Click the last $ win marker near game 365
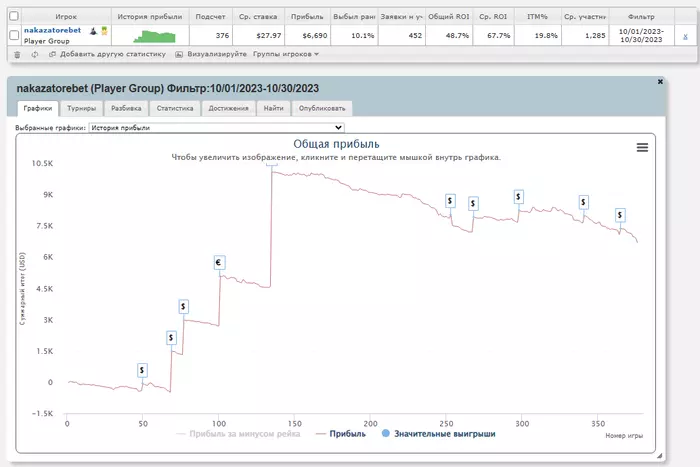This screenshot has height=467, width=700. click(620, 215)
